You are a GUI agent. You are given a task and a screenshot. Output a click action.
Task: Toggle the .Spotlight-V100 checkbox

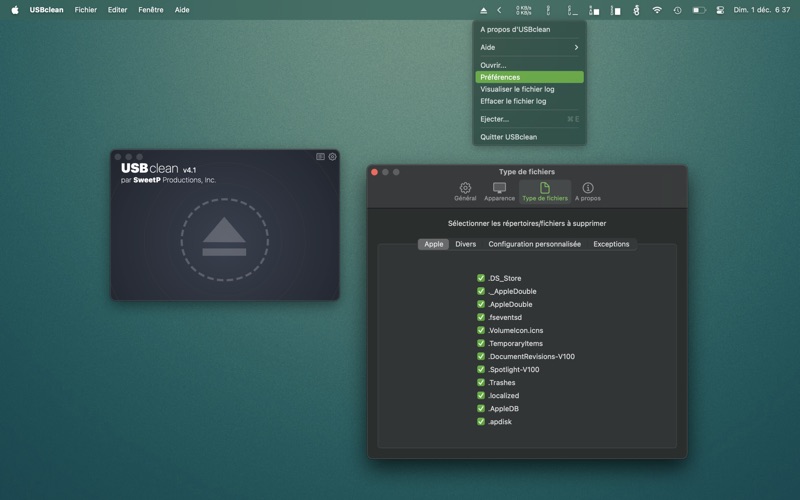[x=481, y=369]
